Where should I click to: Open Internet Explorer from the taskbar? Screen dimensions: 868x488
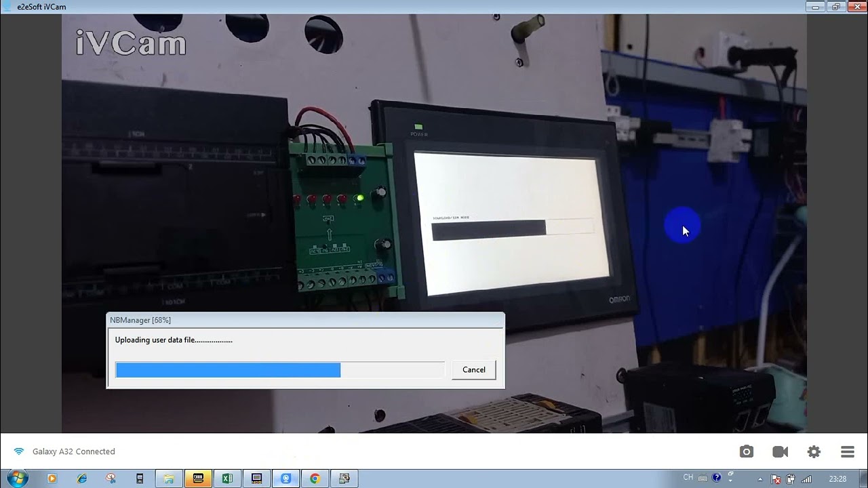(x=82, y=479)
